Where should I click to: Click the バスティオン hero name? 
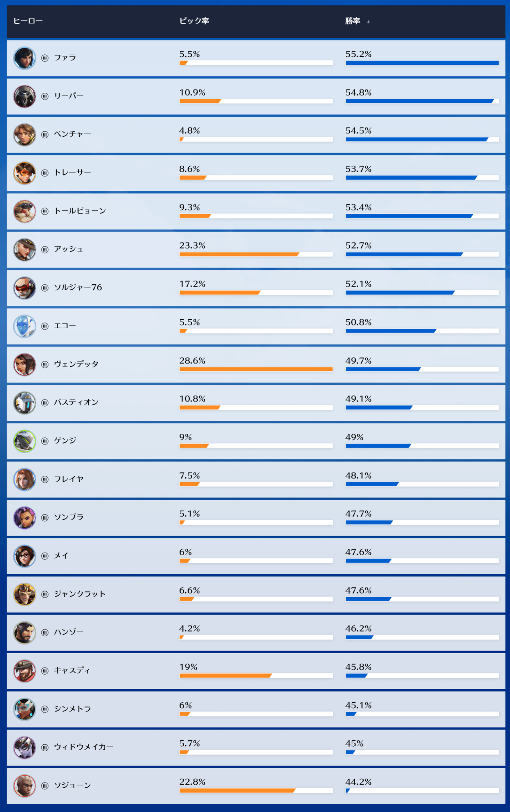point(76,402)
